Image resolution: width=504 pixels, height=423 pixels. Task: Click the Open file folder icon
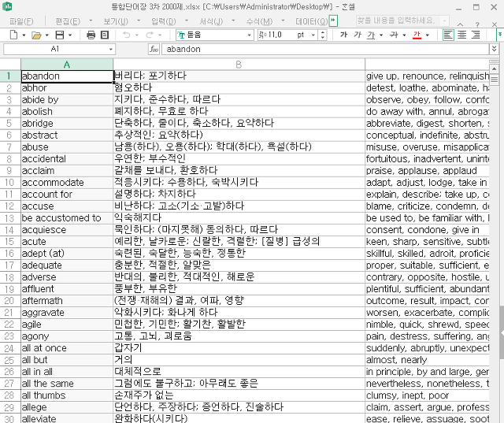click(x=35, y=35)
